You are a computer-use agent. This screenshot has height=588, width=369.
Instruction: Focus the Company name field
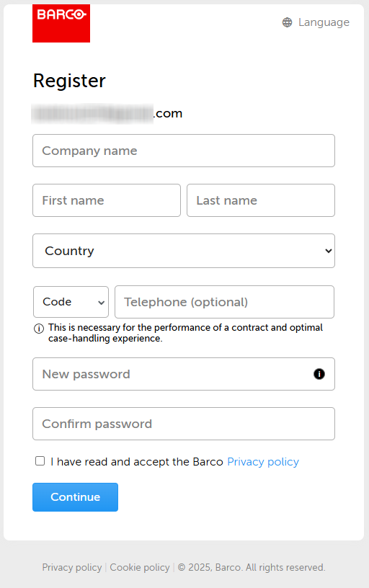pyautogui.click(x=184, y=151)
